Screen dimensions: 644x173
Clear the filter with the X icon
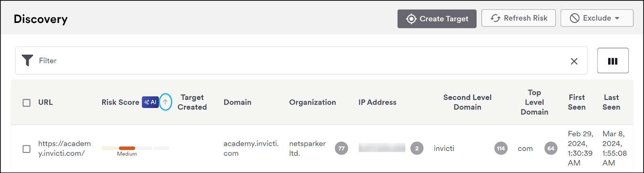(574, 61)
